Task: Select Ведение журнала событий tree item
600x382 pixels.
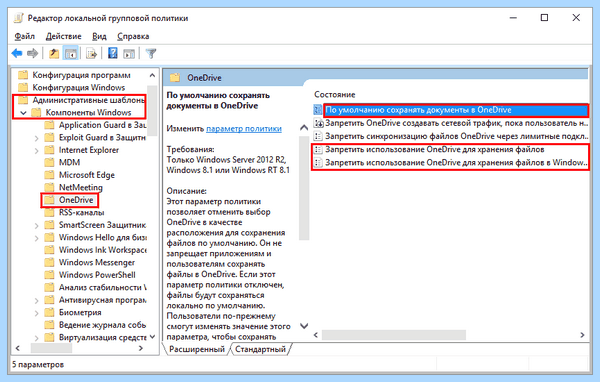Action: click(102, 325)
